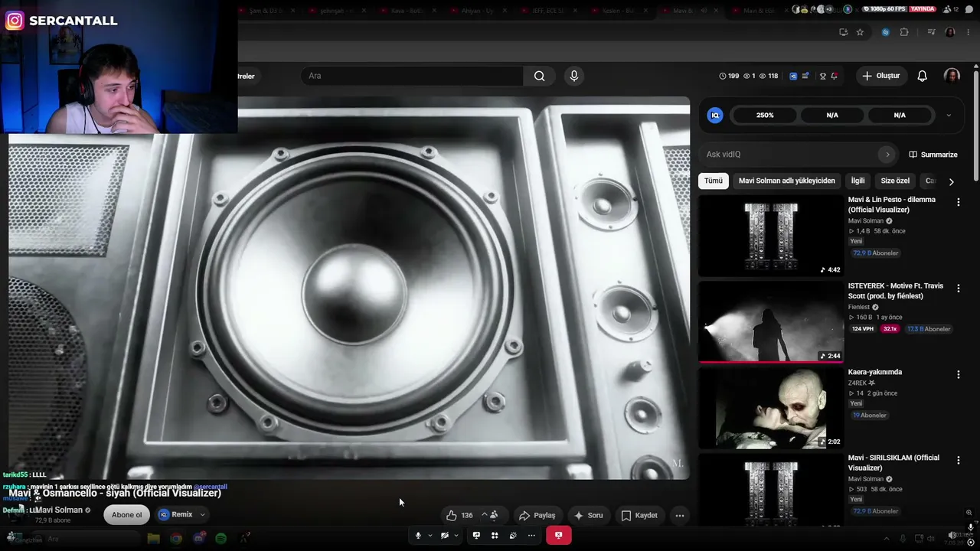This screenshot has height=551, width=980.
Task: Open the Mavi - SIRILSIKLAM video title
Action: [x=893, y=463]
